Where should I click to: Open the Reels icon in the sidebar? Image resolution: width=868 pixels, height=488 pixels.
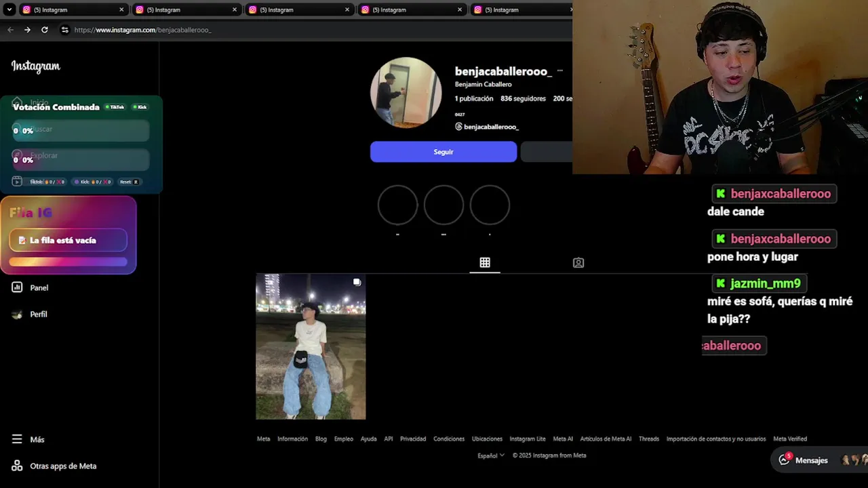point(17,182)
